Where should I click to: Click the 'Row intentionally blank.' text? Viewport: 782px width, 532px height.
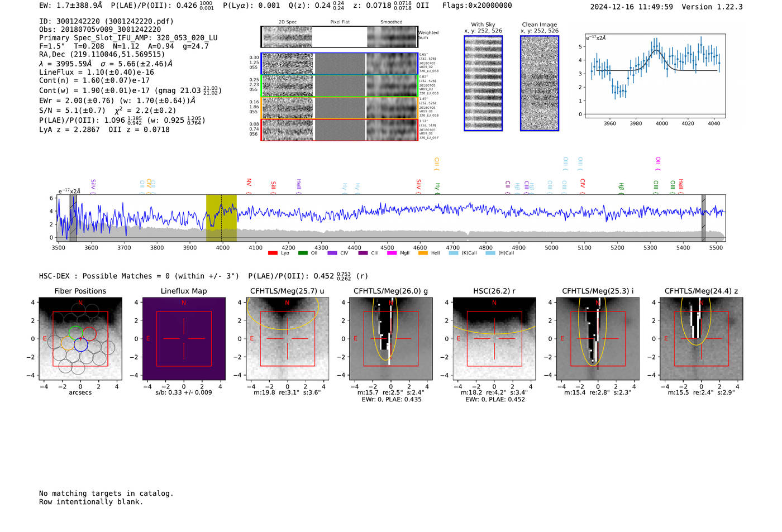(91, 502)
